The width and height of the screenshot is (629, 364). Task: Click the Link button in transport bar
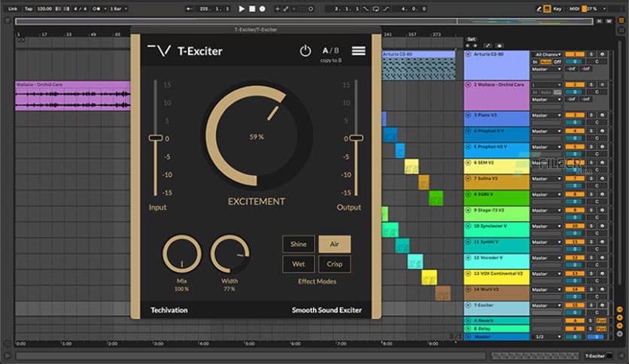coord(13,8)
